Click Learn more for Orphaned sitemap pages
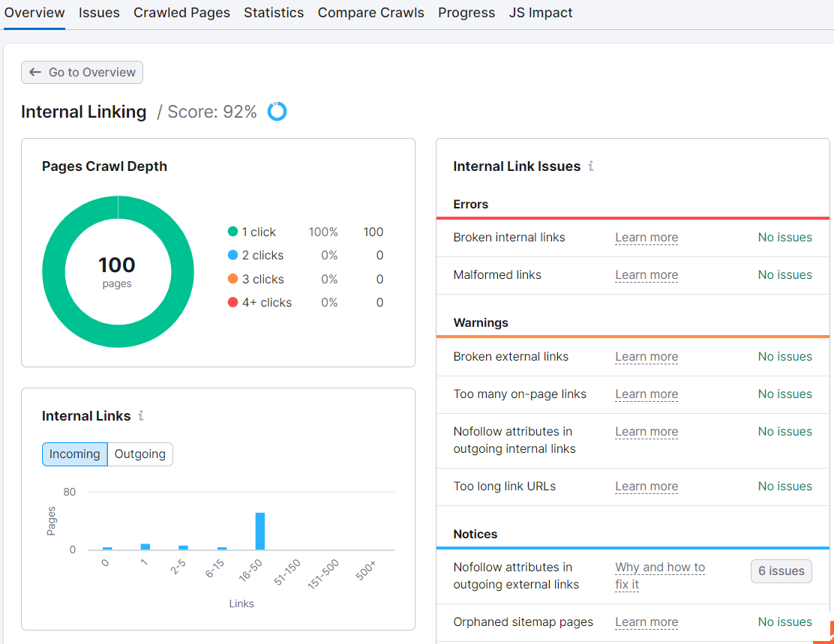The height and width of the screenshot is (644, 834). tap(646, 622)
